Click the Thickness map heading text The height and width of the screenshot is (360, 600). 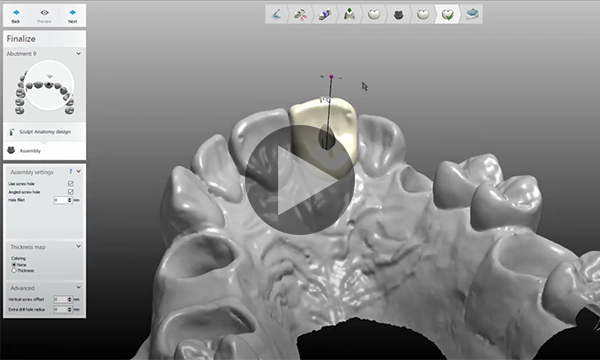[x=28, y=247]
